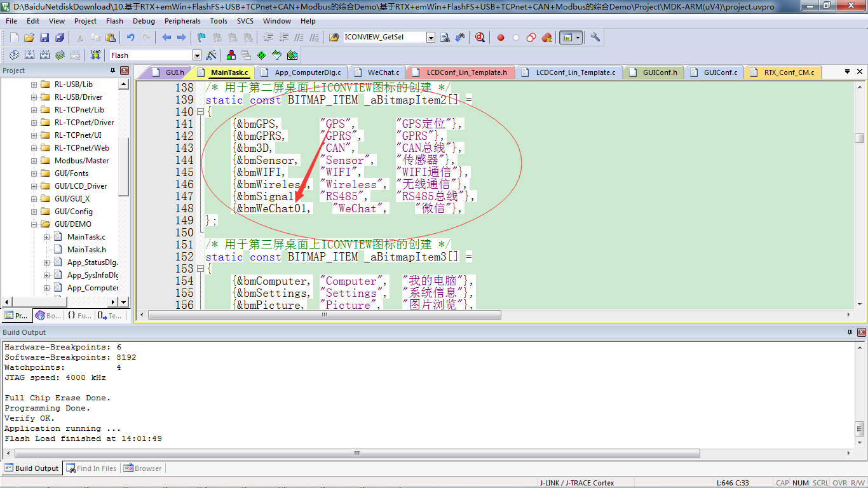Open the editor tab list dropdown arrow
Viewport: 868px width, 488px height.
(x=848, y=72)
